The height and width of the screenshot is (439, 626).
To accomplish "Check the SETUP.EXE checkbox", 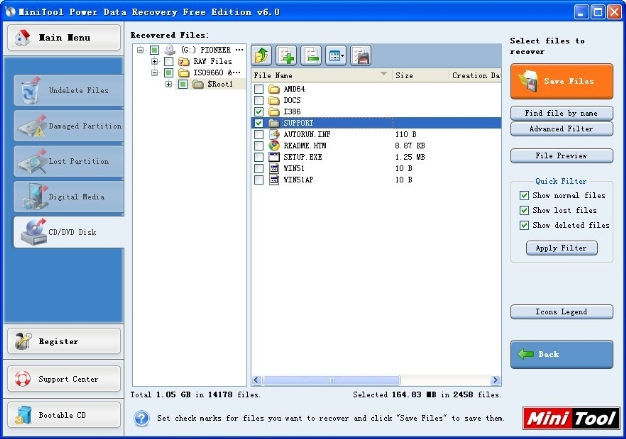I will (x=259, y=157).
